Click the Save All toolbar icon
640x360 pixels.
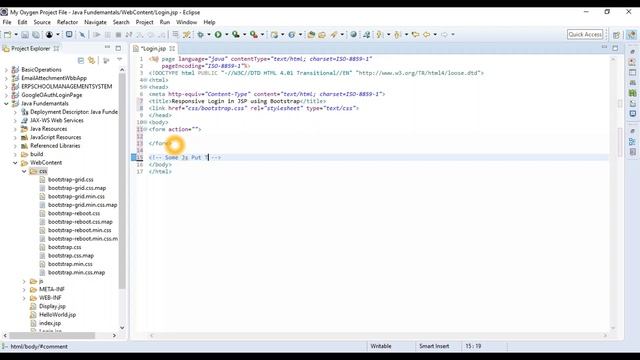coord(36,35)
